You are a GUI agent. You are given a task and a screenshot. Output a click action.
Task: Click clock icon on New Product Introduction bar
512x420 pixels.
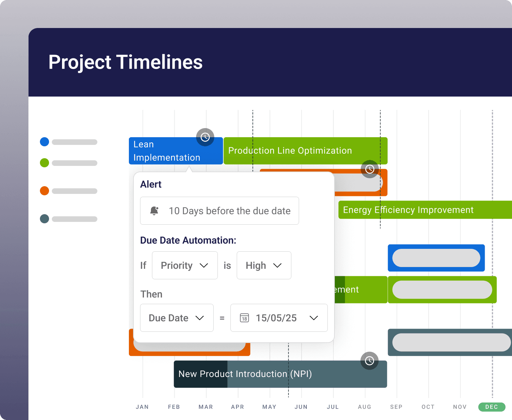tap(369, 360)
